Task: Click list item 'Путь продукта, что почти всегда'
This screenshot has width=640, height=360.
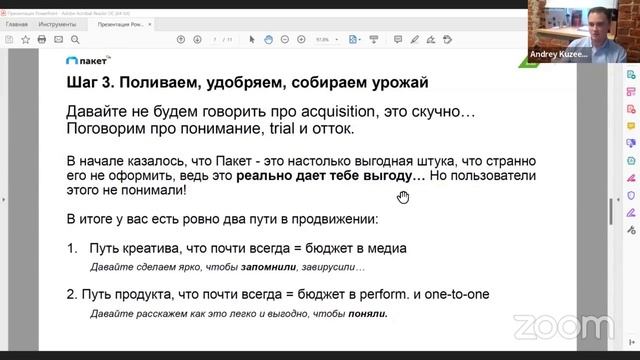Action: [285, 294]
